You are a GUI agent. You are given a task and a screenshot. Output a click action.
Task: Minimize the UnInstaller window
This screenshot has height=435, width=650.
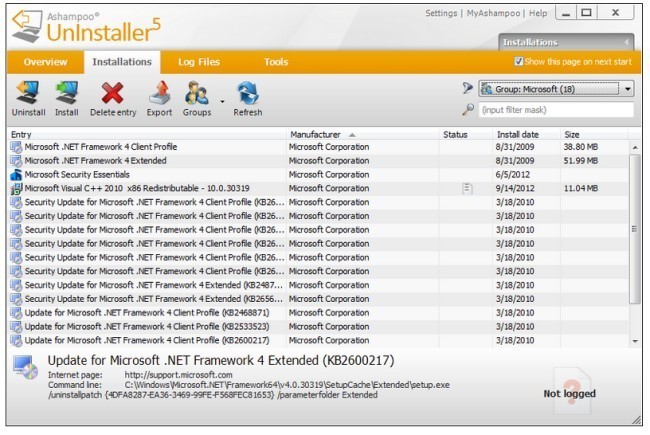(565, 13)
